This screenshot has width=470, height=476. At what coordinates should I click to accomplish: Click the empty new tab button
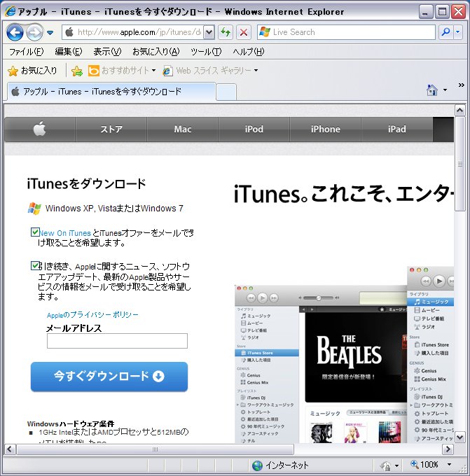[226, 92]
